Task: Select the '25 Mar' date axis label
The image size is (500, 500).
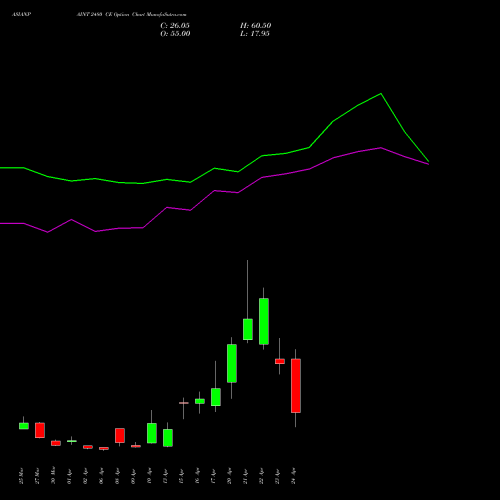Action: point(21,476)
